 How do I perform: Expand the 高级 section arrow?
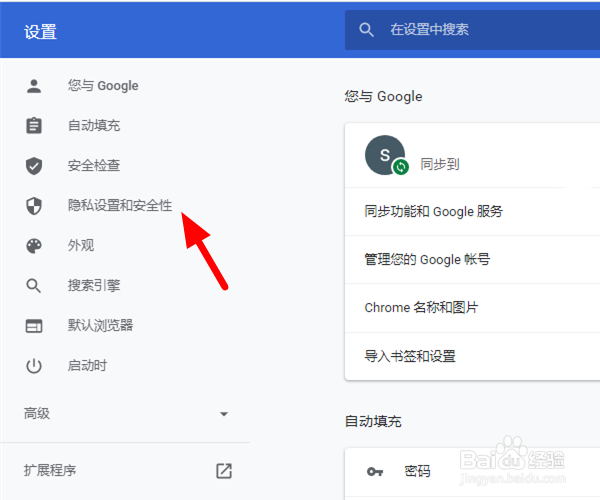click(224, 414)
